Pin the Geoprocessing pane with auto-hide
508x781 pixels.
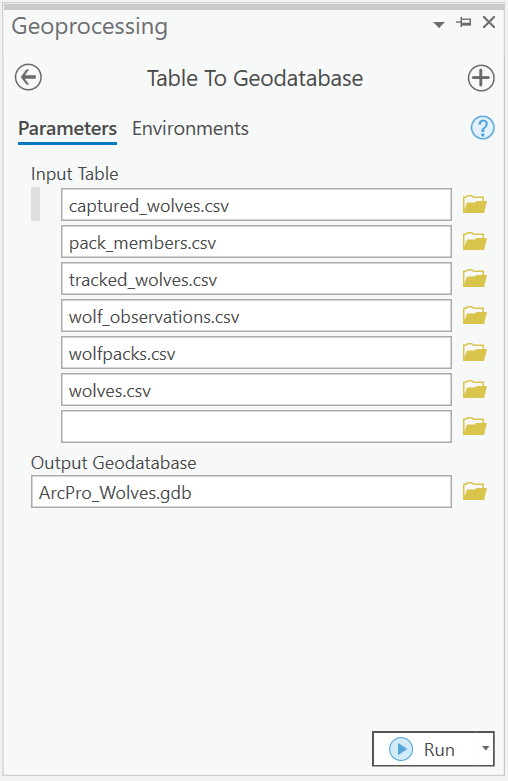(464, 22)
